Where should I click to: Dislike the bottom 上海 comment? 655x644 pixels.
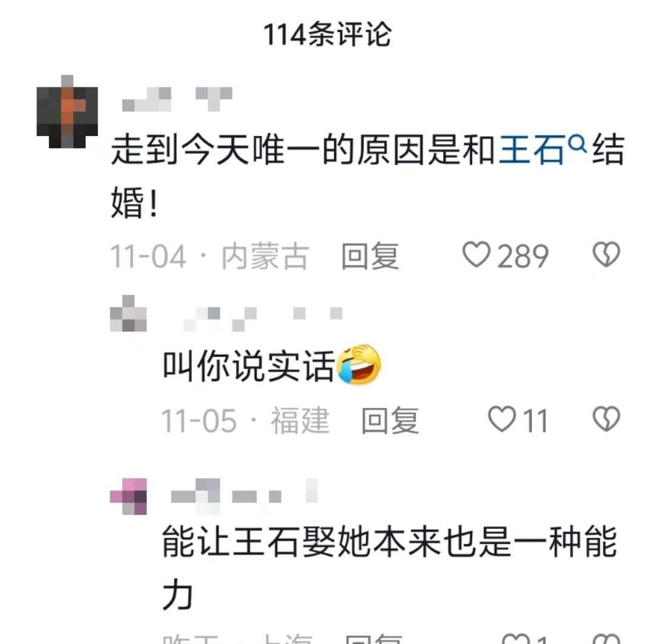pyautogui.click(x=606, y=639)
